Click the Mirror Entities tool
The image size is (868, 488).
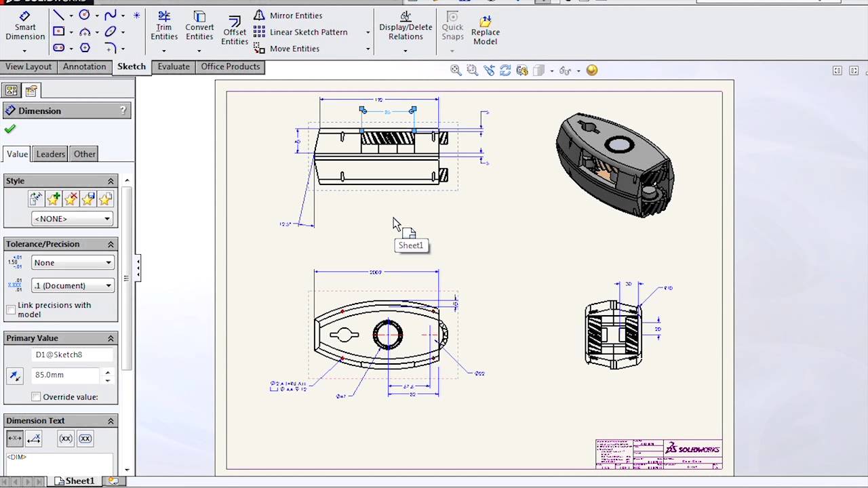(288, 15)
